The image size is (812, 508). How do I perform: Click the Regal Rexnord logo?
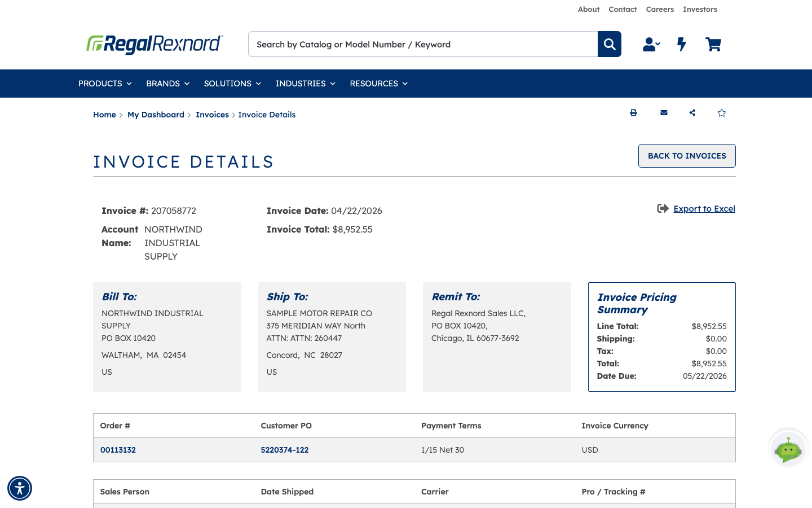click(x=155, y=44)
